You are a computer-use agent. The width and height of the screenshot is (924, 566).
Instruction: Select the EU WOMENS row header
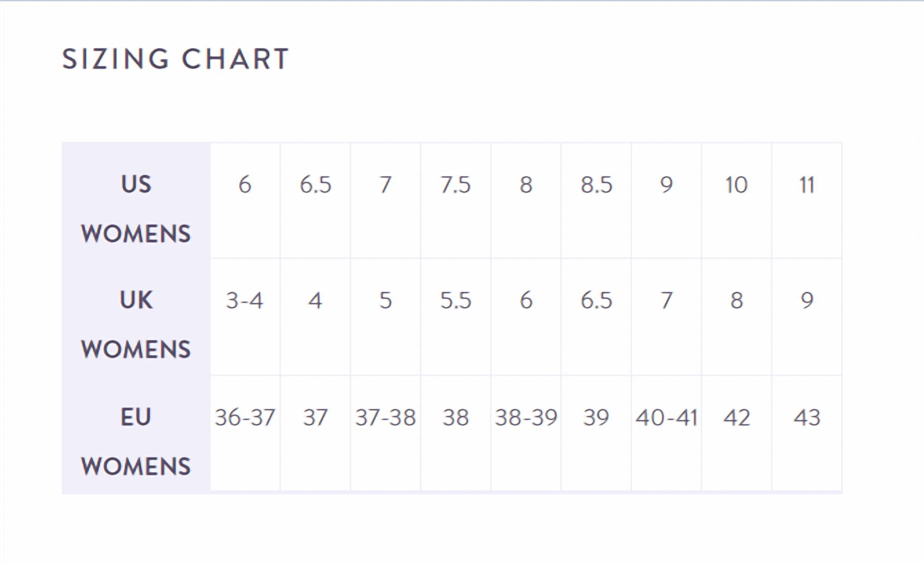136,441
